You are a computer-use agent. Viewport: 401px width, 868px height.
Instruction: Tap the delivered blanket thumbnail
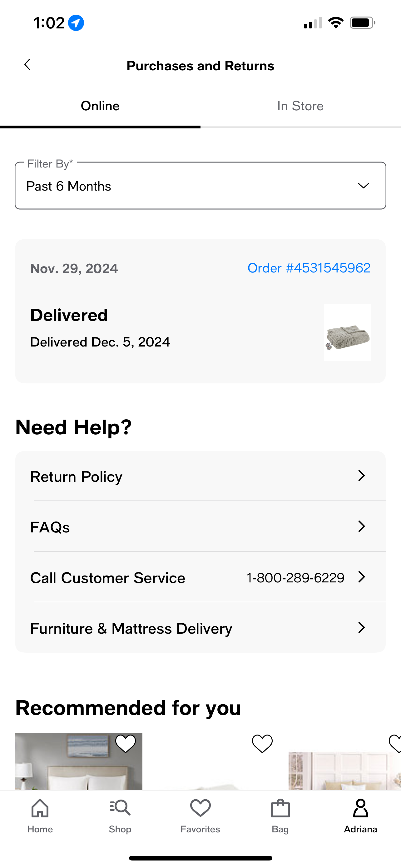pyautogui.click(x=348, y=332)
